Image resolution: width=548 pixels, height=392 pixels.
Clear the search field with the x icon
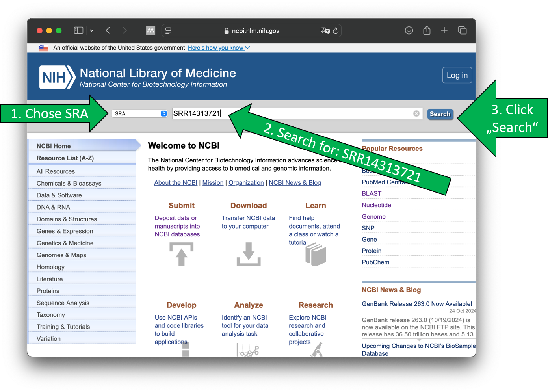416,113
